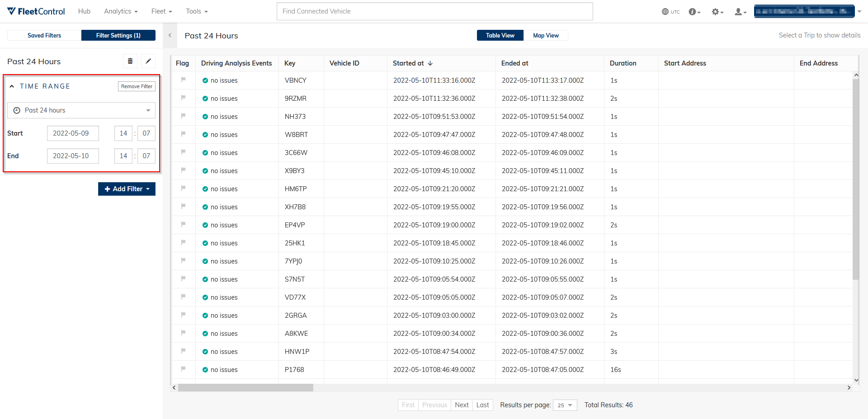This screenshot has width=868, height=419.
Task: Go to Next results page
Action: click(462, 405)
